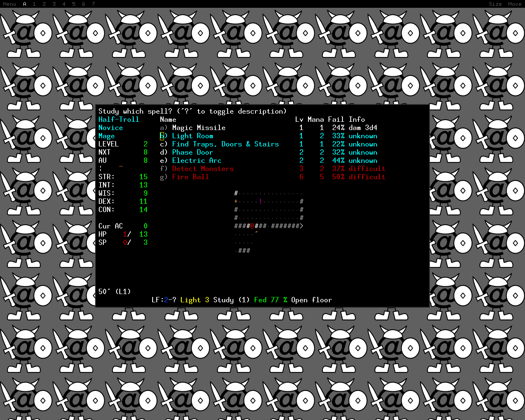The width and height of the screenshot is (525, 420).
Task: Select the Phase Door spell
Action: coord(192,152)
